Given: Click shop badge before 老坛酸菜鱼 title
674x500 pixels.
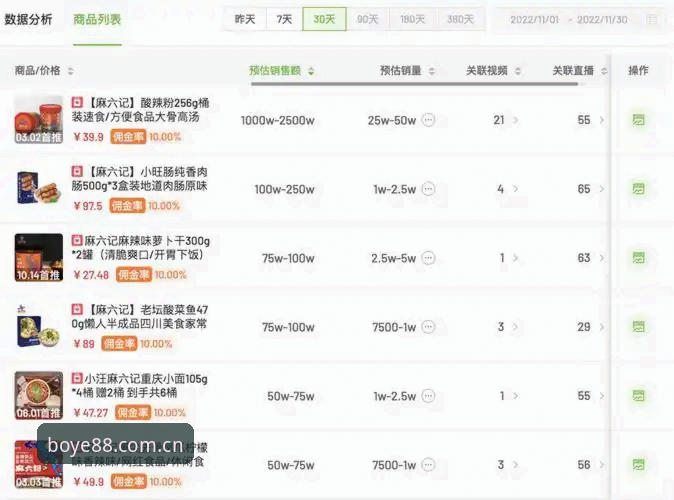Looking at the screenshot, I should click(77, 309).
